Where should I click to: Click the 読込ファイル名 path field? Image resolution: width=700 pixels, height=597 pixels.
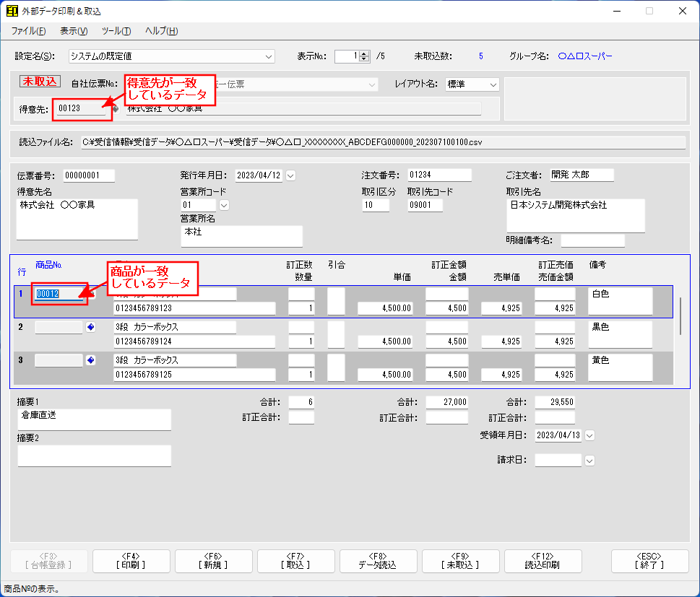(x=383, y=142)
